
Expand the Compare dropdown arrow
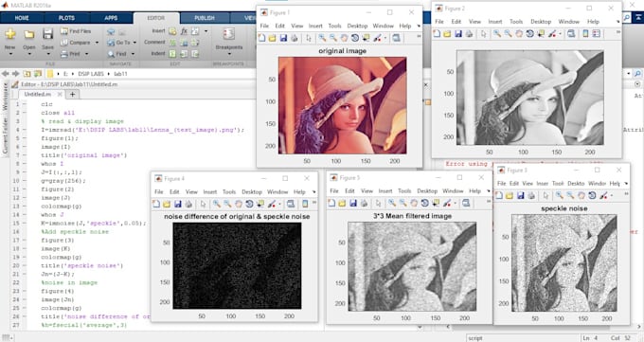click(97, 43)
